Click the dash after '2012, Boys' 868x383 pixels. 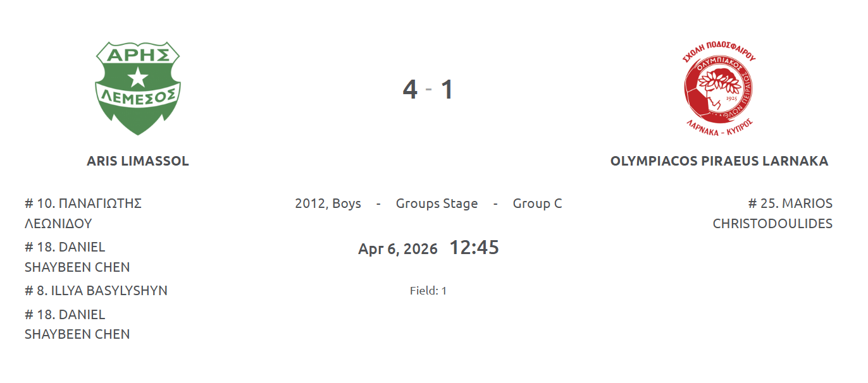click(378, 204)
